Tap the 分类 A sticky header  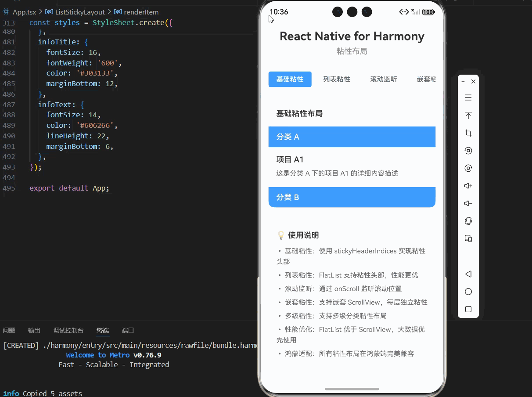(352, 137)
